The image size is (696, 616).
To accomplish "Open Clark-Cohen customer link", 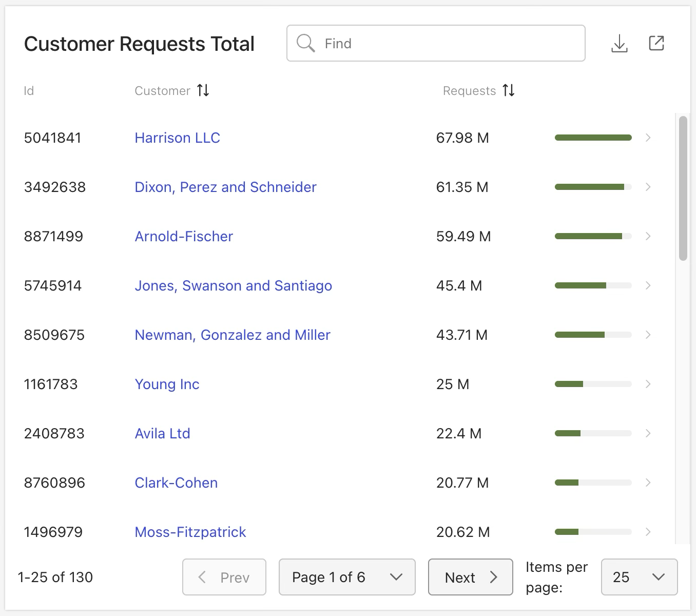I will 176,483.
